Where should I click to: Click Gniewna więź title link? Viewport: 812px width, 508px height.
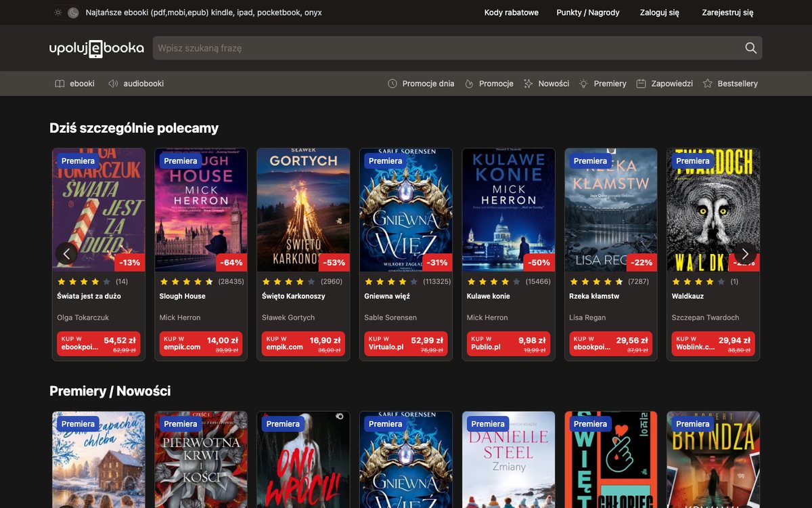[x=388, y=296]
